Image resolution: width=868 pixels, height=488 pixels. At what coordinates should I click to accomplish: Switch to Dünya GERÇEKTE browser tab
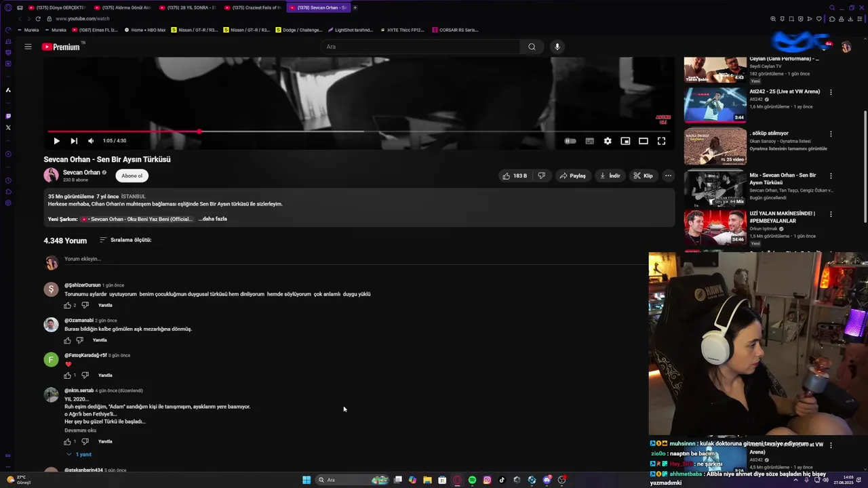57,7
